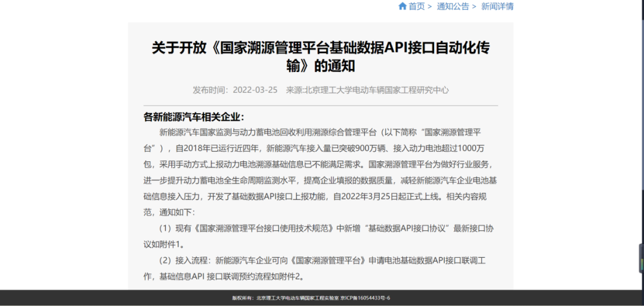Go to 首页 via breadcrumb link

pos(416,7)
